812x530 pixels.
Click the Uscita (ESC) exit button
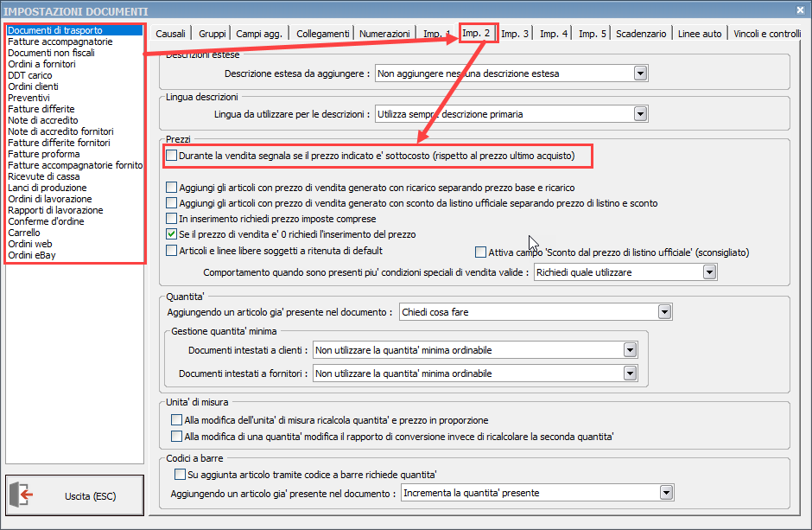74,495
